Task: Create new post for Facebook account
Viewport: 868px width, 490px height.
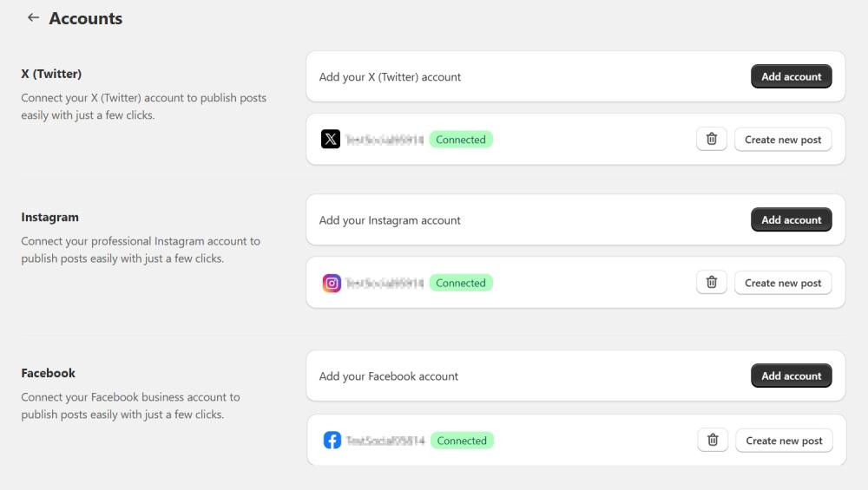Action: [x=784, y=441]
